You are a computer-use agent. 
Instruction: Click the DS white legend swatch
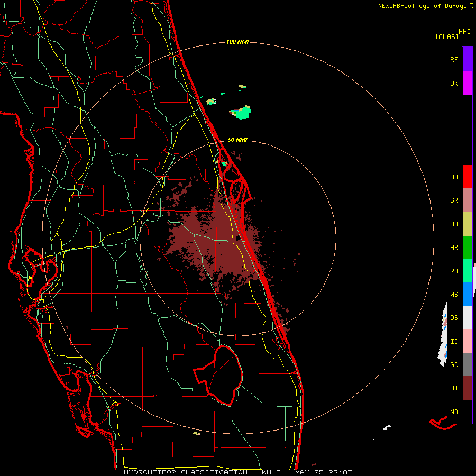coord(467,317)
